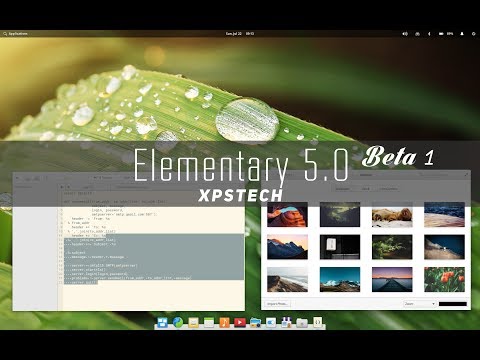
Task: Launch the orange Music app in dock
Action: coord(224,322)
